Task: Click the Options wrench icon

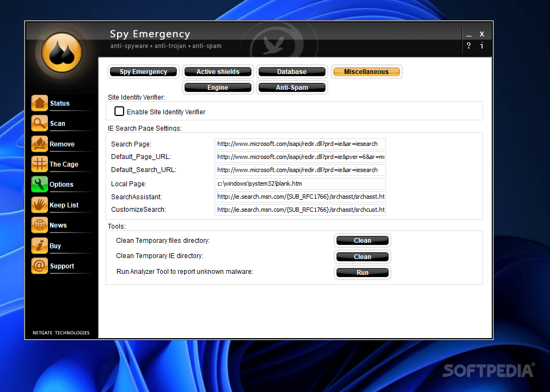Action: click(x=39, y=184)
